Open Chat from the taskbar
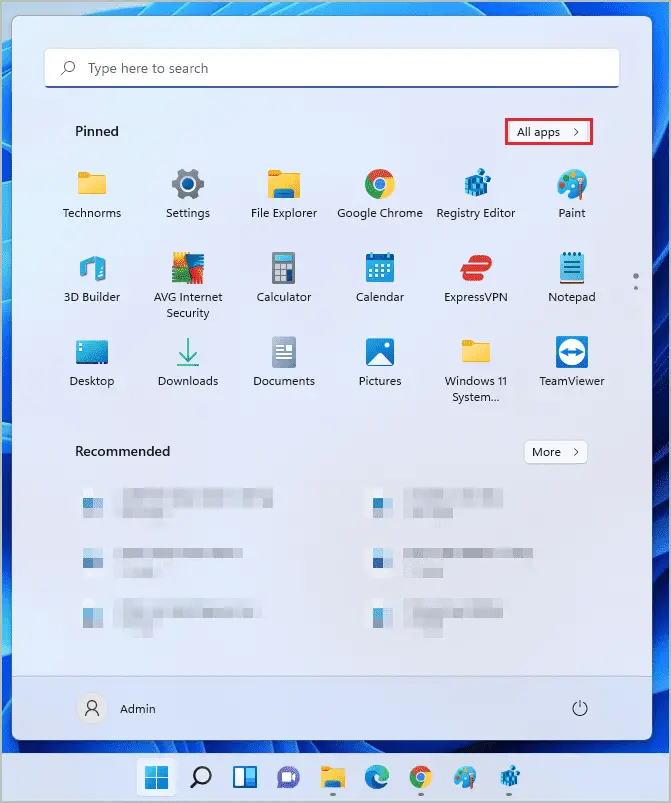This screenshot has width=671, height=803. pos(288,777)
